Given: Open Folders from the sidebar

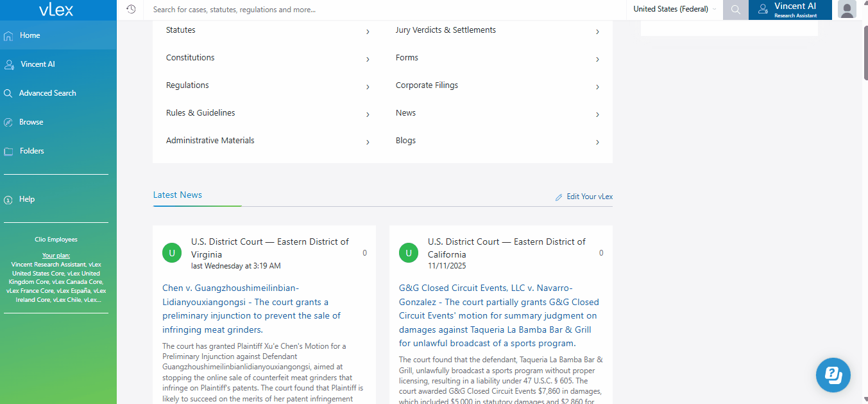Looking at the screenshot, I should pyautogui.click(x=31, y=151).
